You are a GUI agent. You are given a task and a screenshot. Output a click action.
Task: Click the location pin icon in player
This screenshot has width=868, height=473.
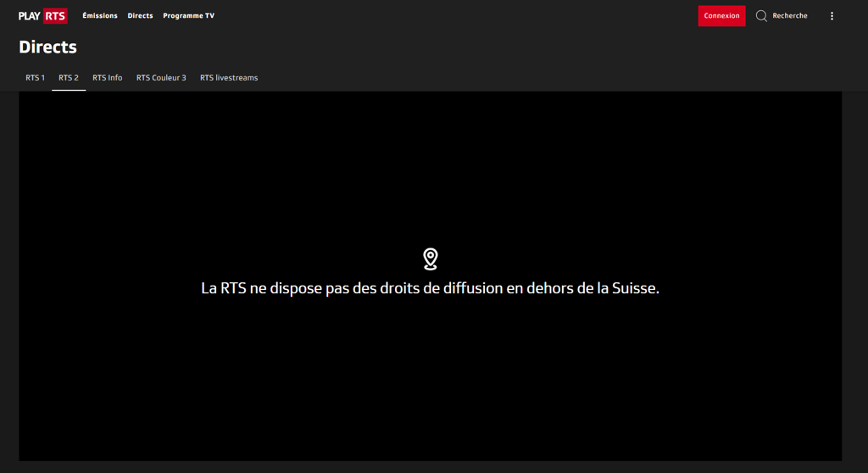[x=430, y=259]
